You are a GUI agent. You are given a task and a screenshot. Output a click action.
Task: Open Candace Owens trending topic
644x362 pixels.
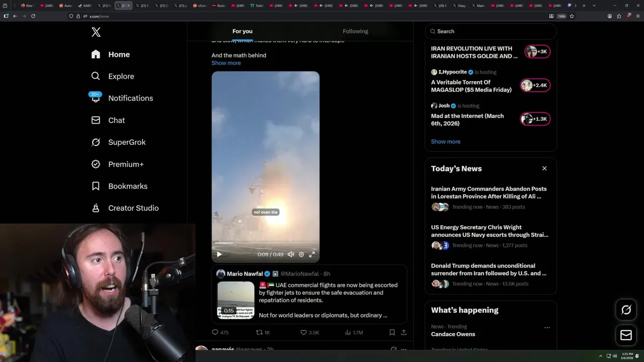pyautogui.click(x=453, y=334)
